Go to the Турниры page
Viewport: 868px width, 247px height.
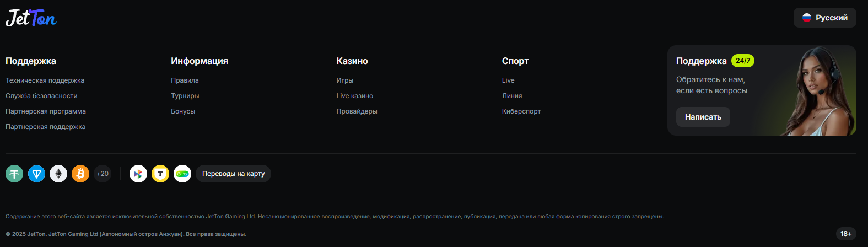click(185, 96)
